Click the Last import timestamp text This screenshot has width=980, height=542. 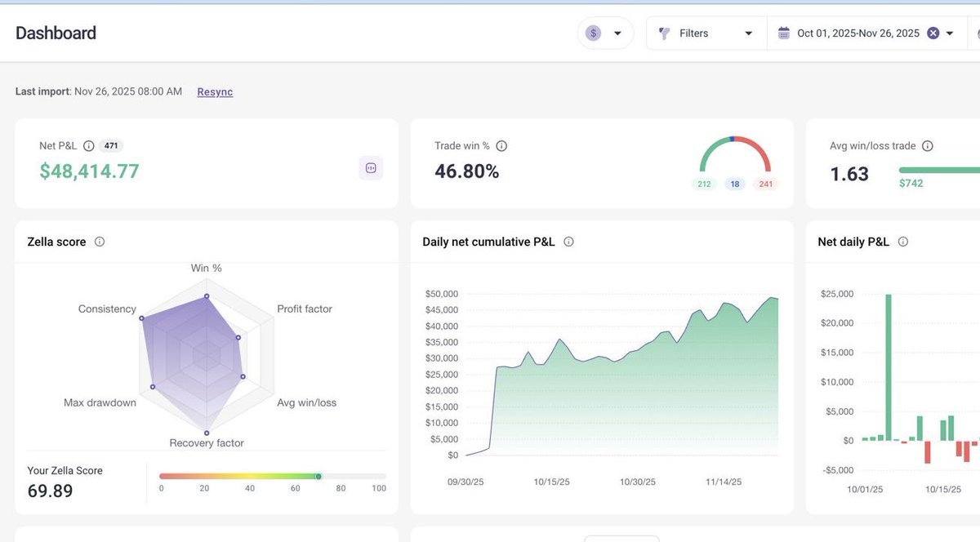click(x=99, y=91)
